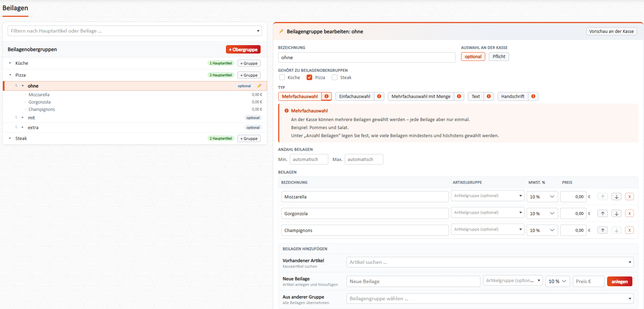Open Artikelgruppe dropdown for Mozzarella
The image size is (644, 309).
pyautogui.click(x=487, y=196)
